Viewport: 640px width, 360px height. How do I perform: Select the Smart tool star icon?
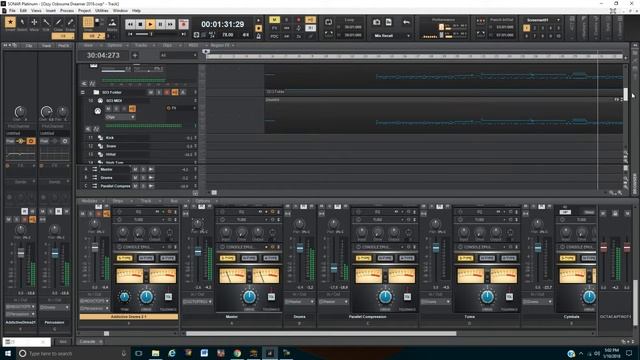click(x=10, y=22)
